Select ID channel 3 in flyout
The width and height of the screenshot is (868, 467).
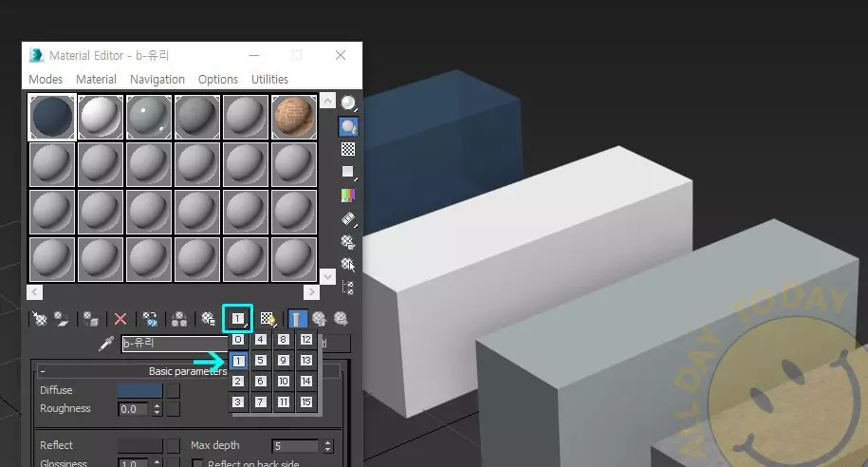(238, 402)
